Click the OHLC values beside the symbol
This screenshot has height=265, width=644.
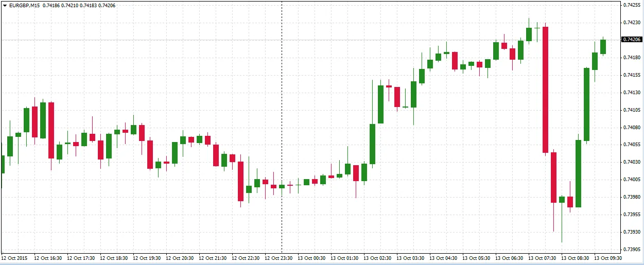[x=79, y=5]
